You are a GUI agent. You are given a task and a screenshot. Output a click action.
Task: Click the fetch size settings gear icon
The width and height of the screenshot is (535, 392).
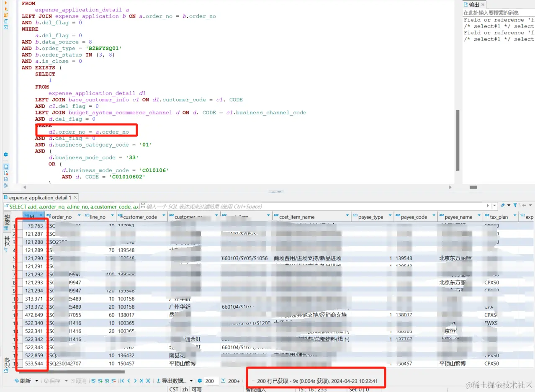pos(200,381)
